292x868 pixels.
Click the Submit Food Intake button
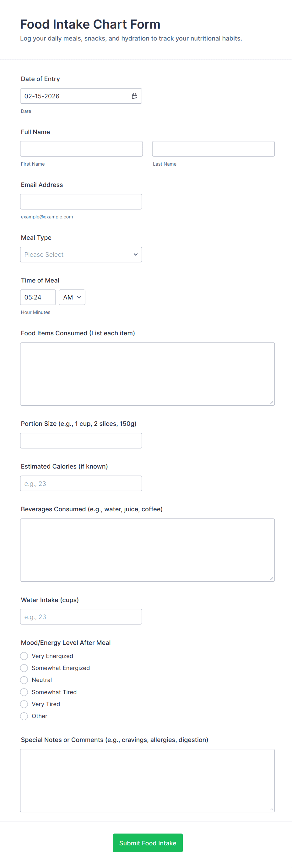click(148, 843)
